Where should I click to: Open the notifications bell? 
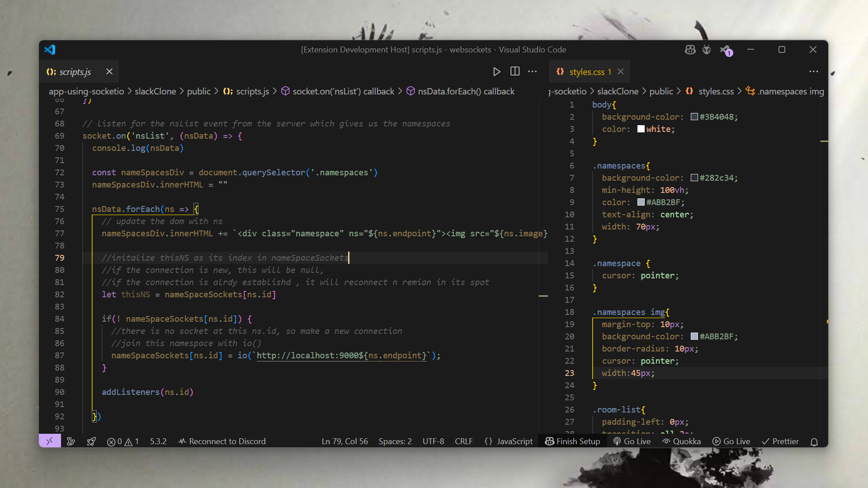[x=814, y=441]
